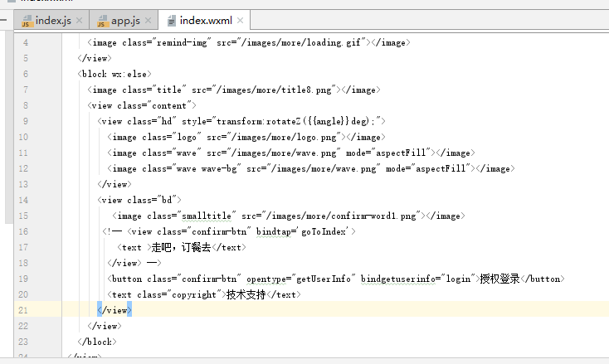Click the 'copyright' class value
This screenshot has width=609, height=364.
(x=193, y=295)
